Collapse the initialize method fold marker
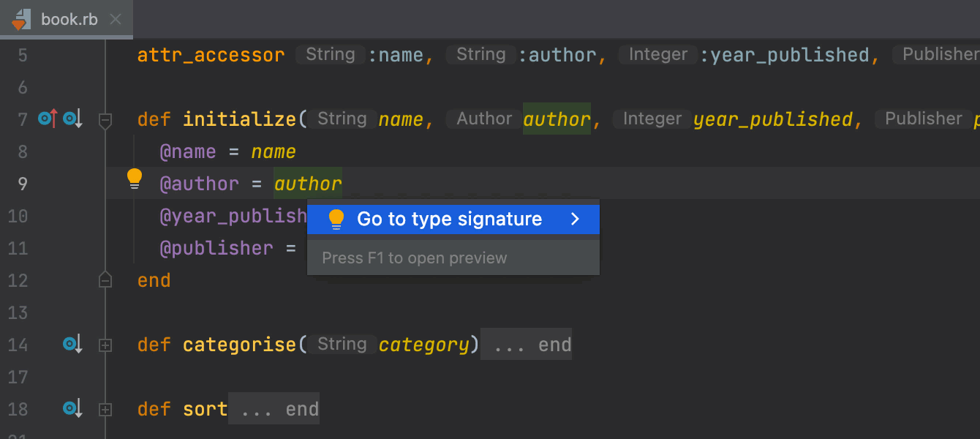The height and width of the screenshot is (439, 980). pos(105,119)
